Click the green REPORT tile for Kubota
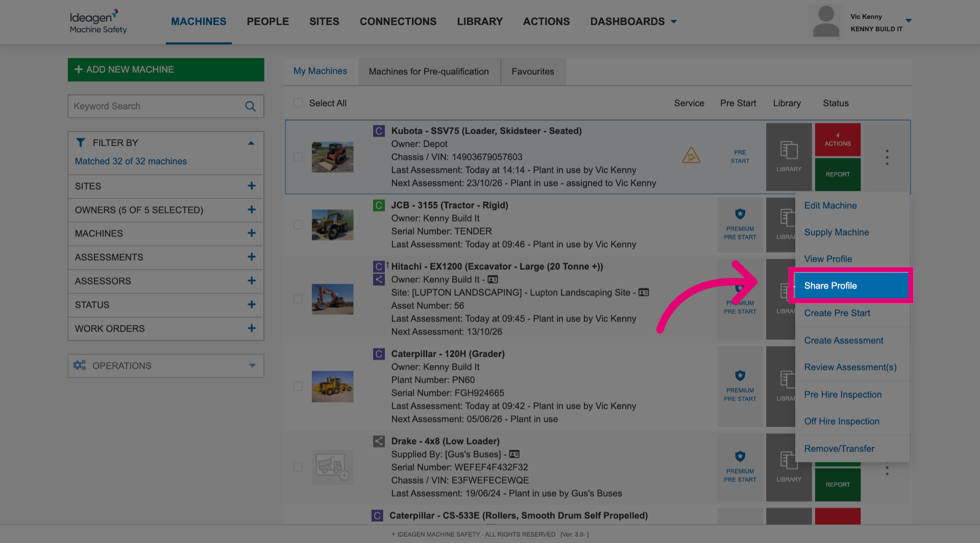This screenshot has height=543, width=980. (838, 175)
